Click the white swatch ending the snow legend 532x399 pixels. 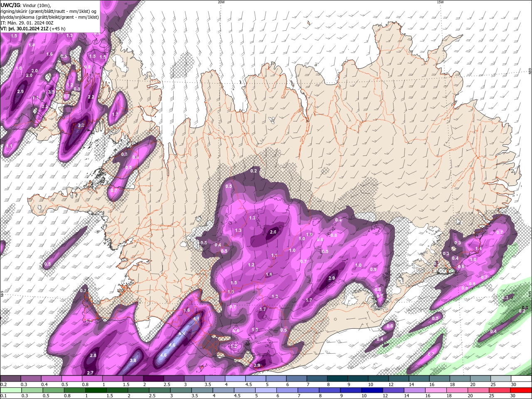click(x=521, y=379)
